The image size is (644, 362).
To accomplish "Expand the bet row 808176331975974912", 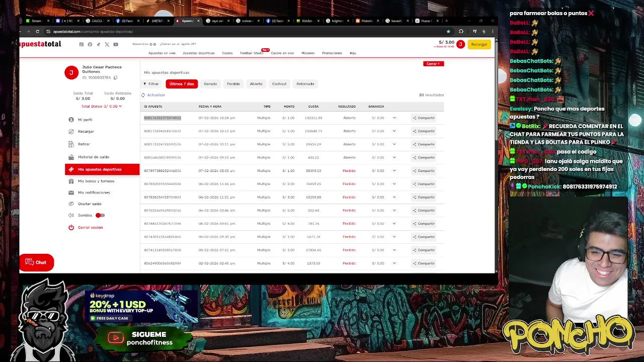I will click(394, 118).
